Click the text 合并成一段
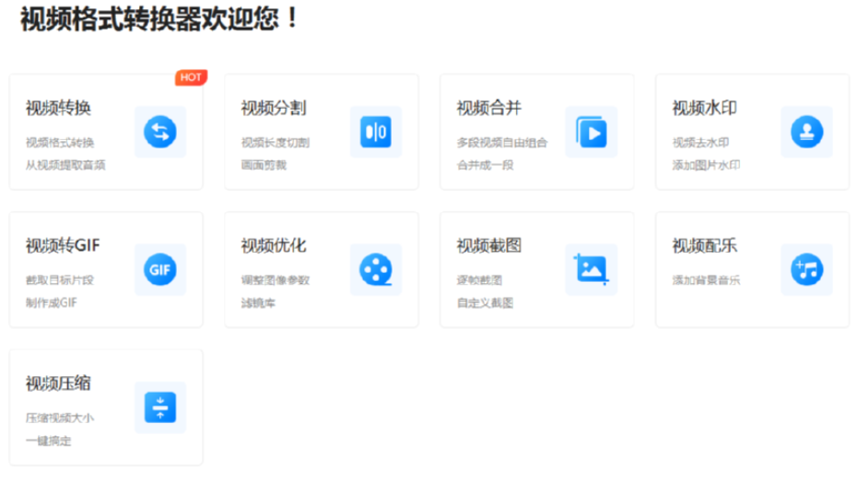 coord(485,165)
